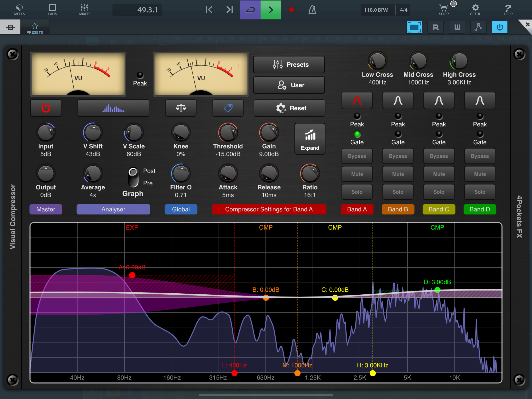Open the Presets list
This screenshot has height=399, width=532.
click(x=289, y=64)
